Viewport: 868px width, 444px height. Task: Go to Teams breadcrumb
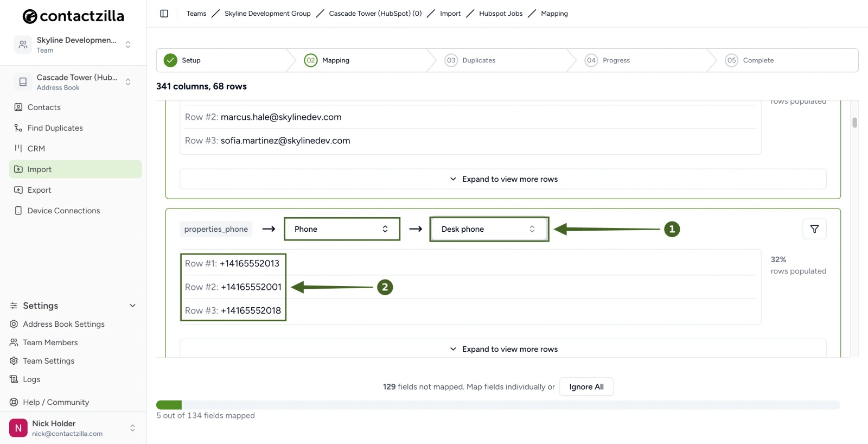click(196, 14)
